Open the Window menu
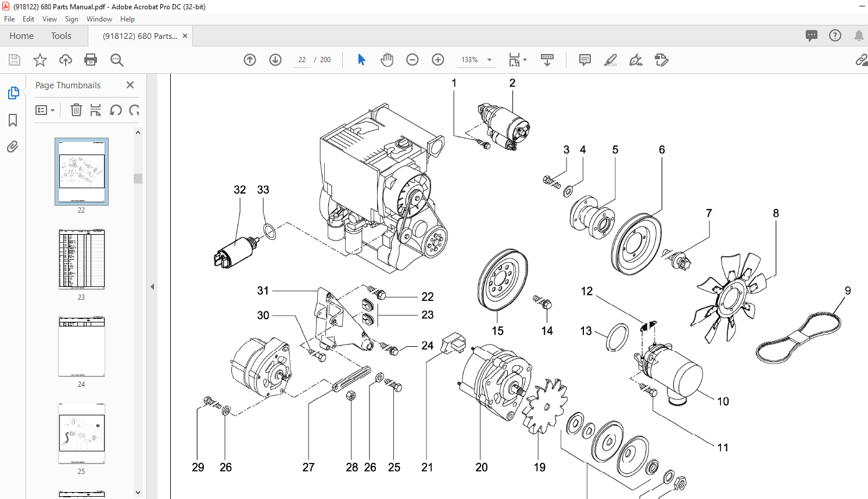868x499 pixels. (99, 19)
